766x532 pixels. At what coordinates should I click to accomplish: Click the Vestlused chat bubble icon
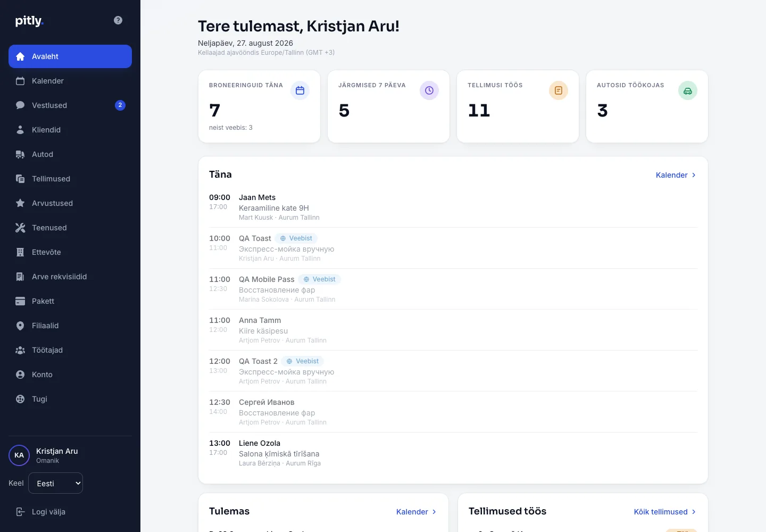click(20, 105)
